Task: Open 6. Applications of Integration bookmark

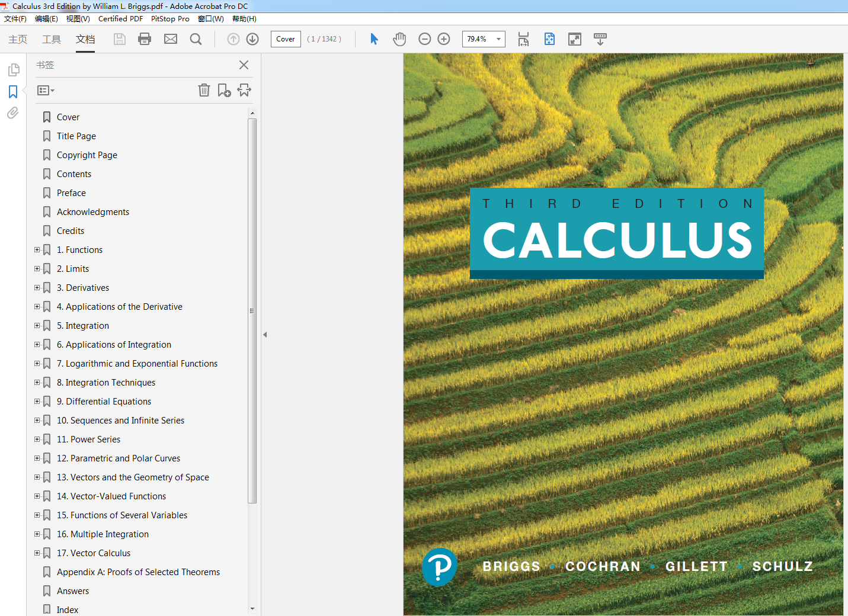Action: pos(114,345)
